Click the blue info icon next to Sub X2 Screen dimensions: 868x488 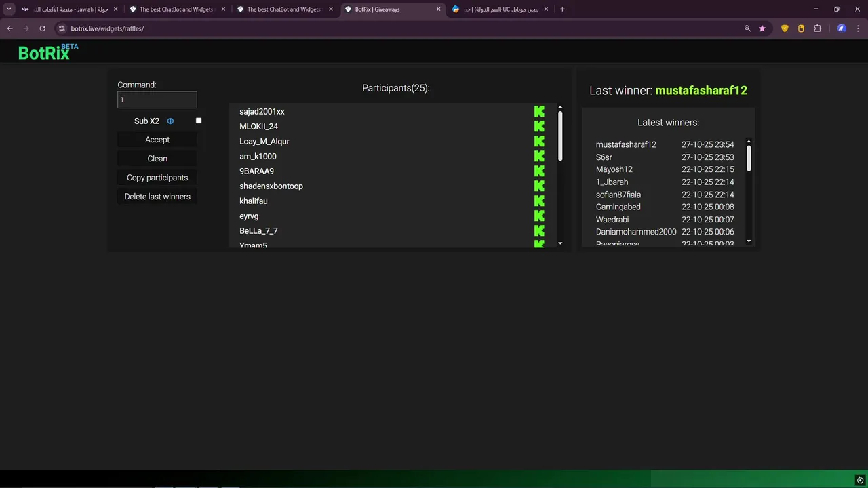(170, 121)
